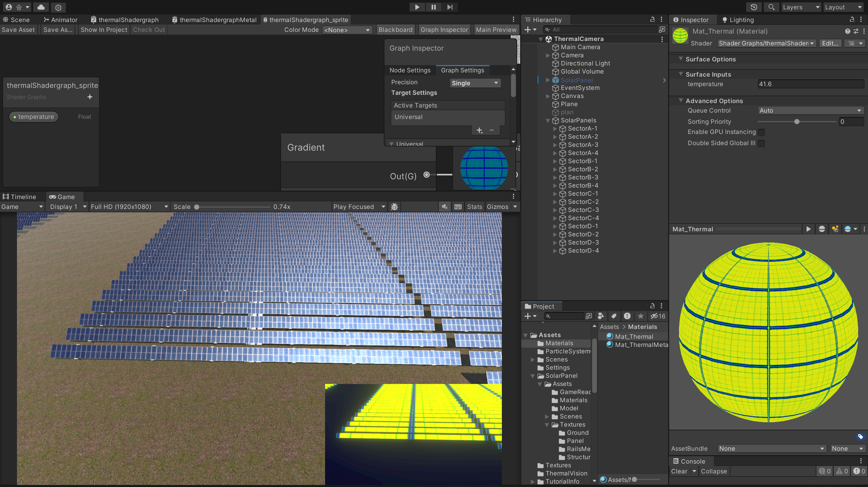Click the global search magnifier icon
Viewport: 868px width, 487px height.
[x=771, y=7]
